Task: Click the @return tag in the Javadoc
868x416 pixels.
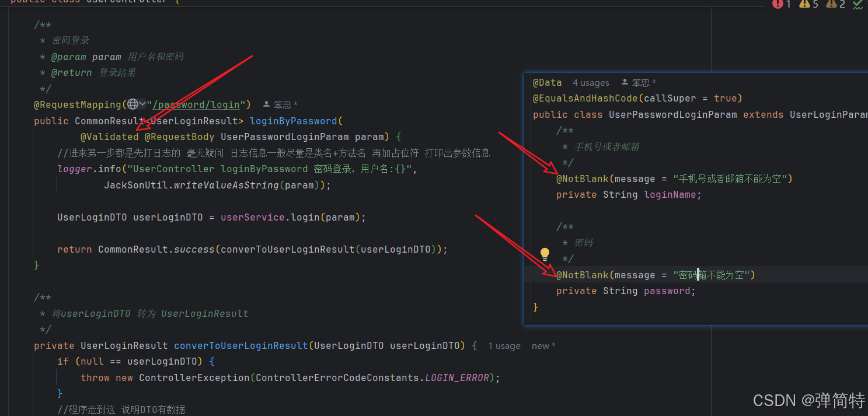Action: (x=72, y=72)
